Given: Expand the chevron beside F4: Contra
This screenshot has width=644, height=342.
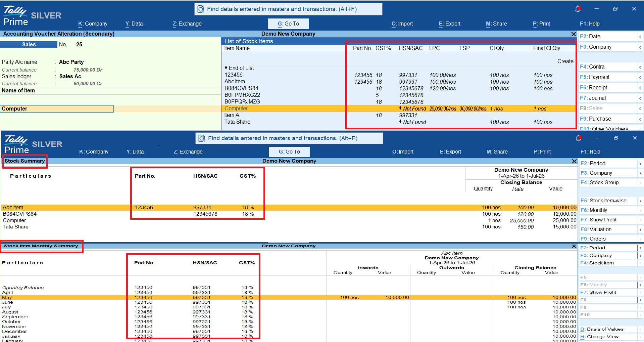Looking at the screenshot, I should [x=640, y=67].
